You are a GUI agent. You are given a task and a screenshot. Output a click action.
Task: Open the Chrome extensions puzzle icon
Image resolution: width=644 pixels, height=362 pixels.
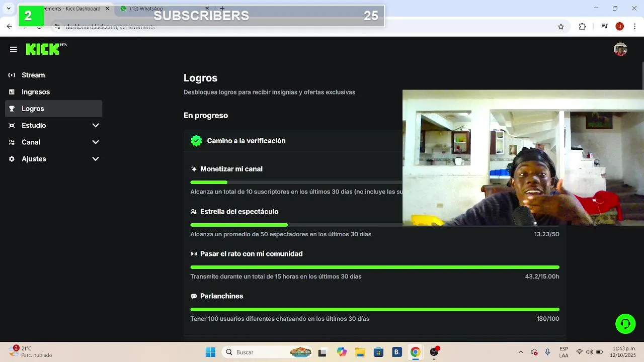coord(582,27)
